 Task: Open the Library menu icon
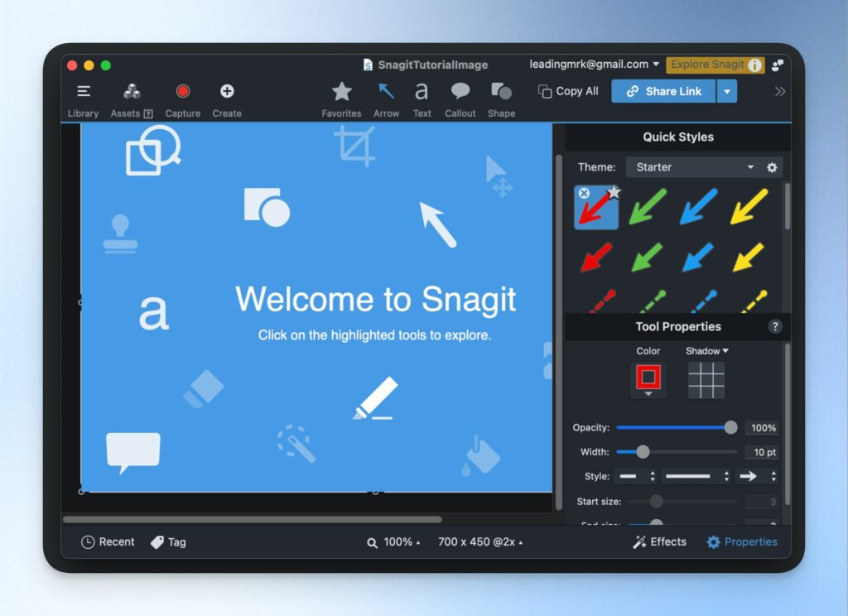tap(84, 91)
